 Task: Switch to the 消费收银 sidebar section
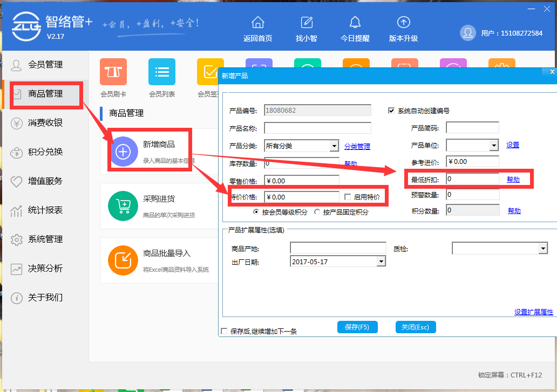[46, 122]
